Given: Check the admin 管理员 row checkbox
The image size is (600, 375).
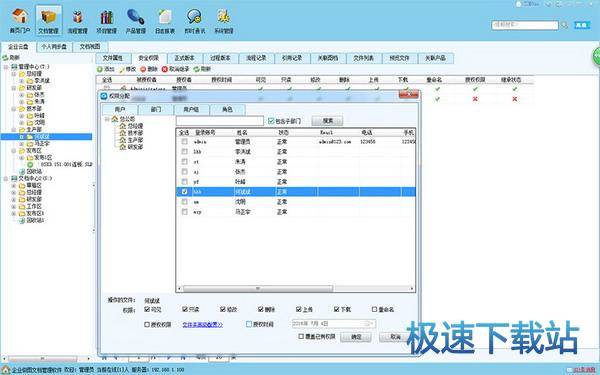Looking at the screenshot, I should tap(184, 142).
